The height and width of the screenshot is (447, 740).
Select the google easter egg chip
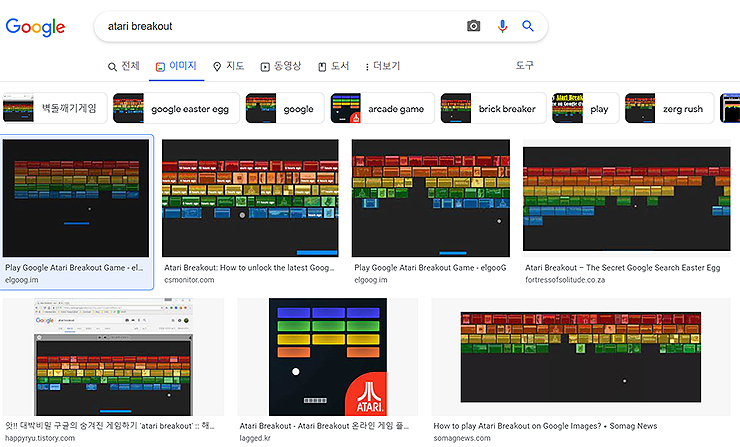(176, 109)
